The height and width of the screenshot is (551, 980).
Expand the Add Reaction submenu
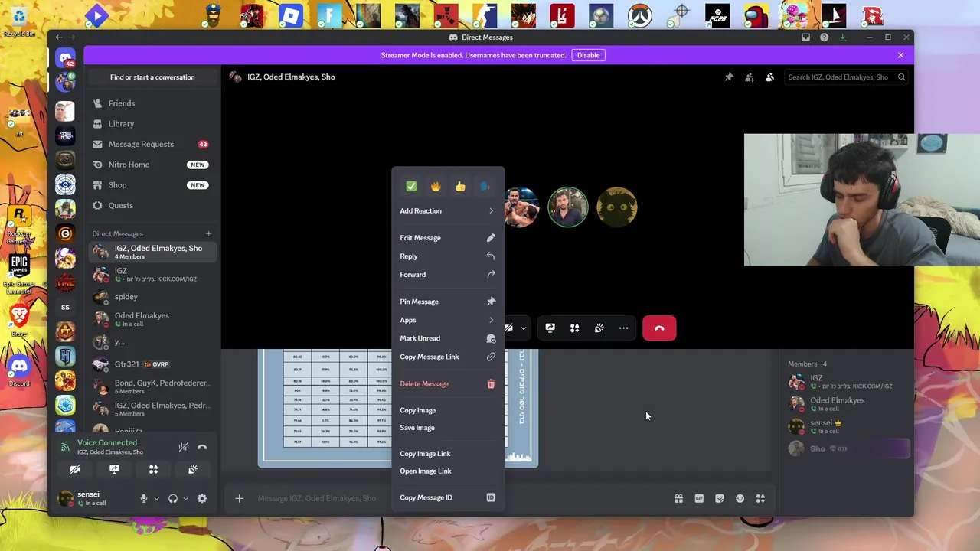tap(448, 210)
